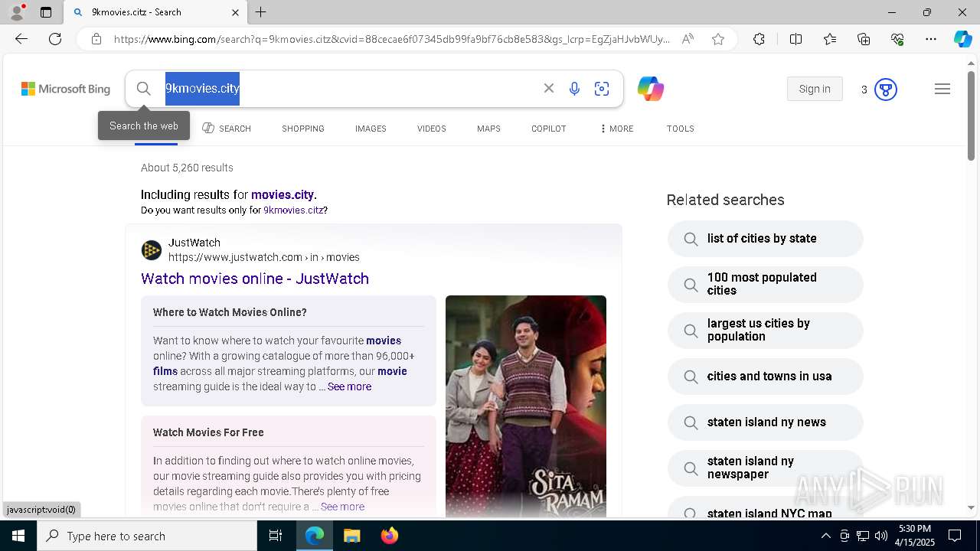Open Edge Settings and more menu

(931, 39)
